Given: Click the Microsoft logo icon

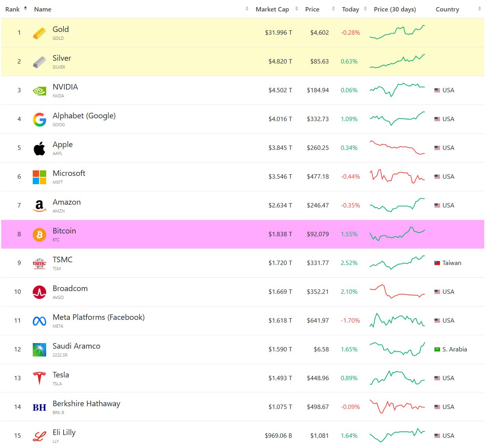Looking at the screenshot, I should (x=39, y=177).
